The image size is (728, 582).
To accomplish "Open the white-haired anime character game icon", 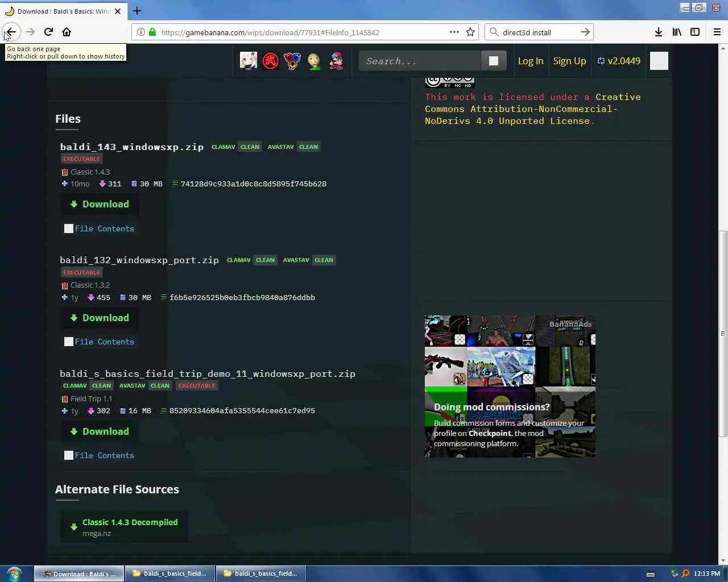I will pos(249,61).
